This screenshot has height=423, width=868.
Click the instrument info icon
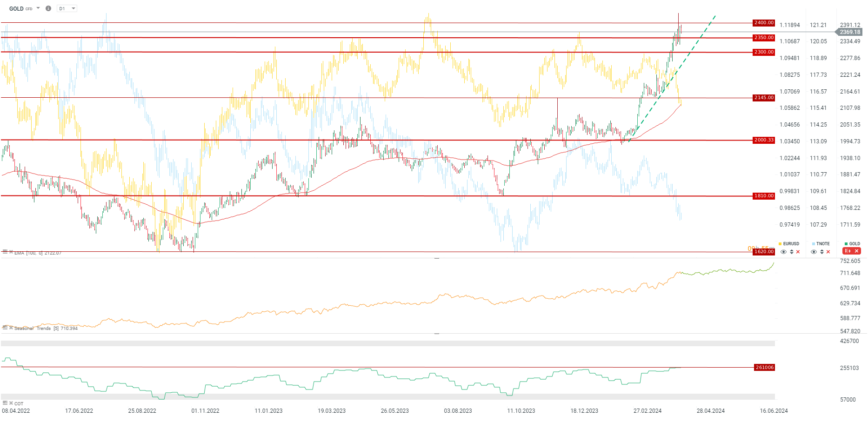(48, 8)
